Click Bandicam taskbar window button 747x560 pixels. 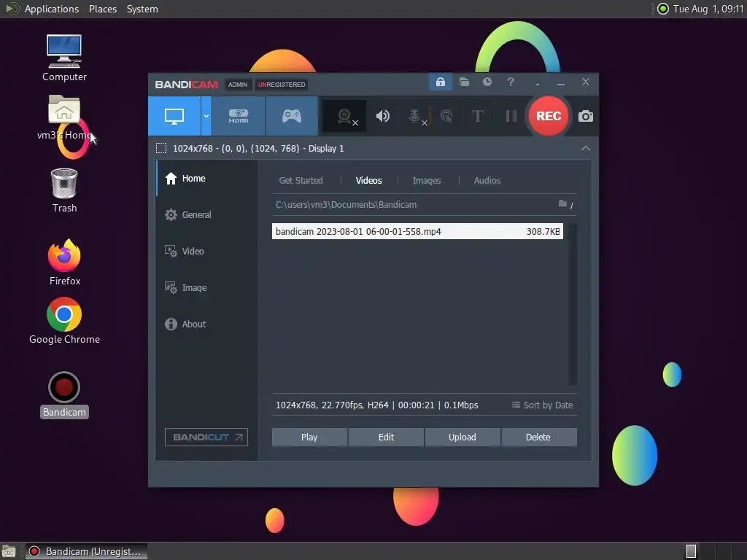click(x=86, y=551)
